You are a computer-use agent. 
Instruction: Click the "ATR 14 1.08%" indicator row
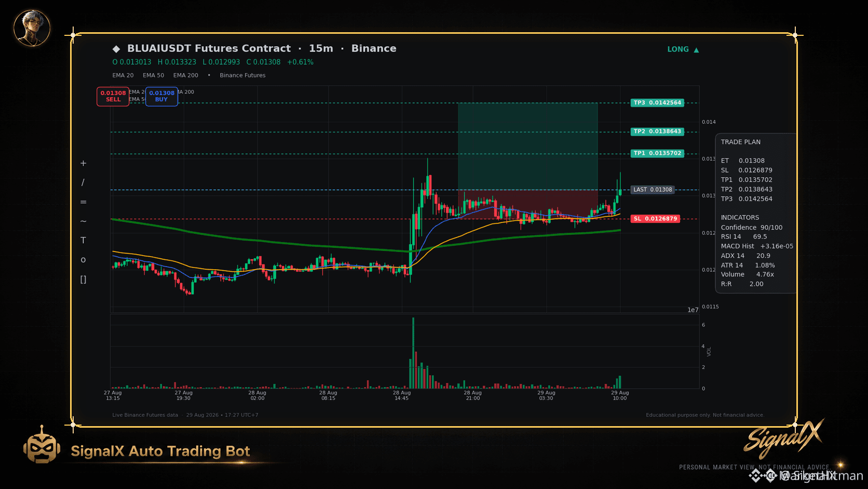point(748,266)
